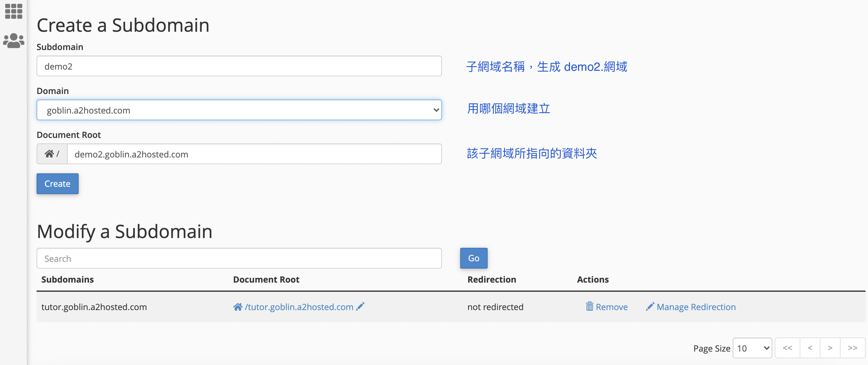Screen dimensions: 868x365
Task: Click the first page pagination control
Action: 788,348
